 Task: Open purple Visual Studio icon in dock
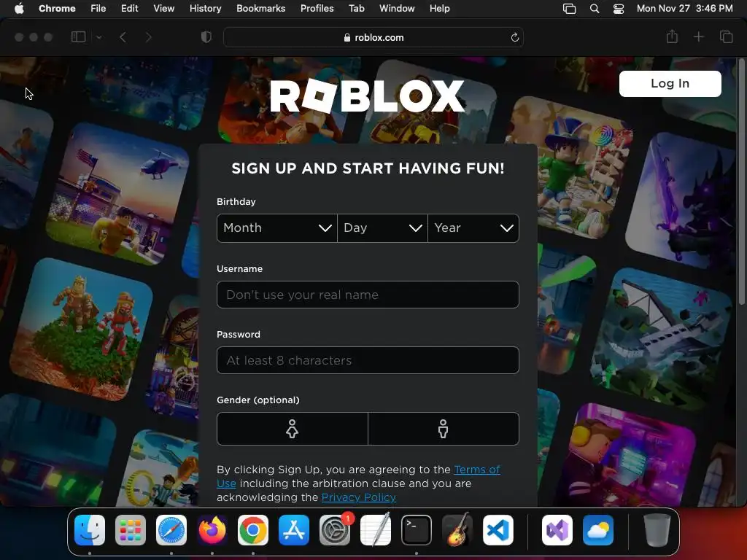coord(557,530)
